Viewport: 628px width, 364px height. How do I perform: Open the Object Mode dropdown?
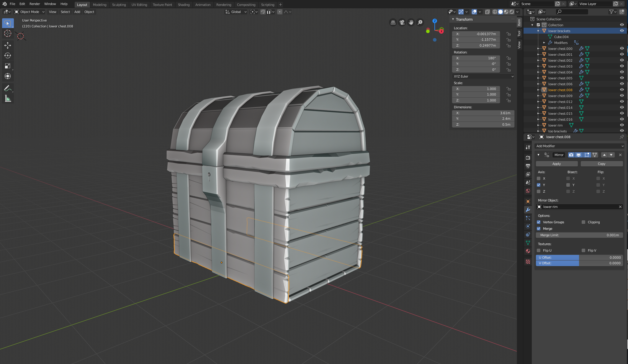30,12
